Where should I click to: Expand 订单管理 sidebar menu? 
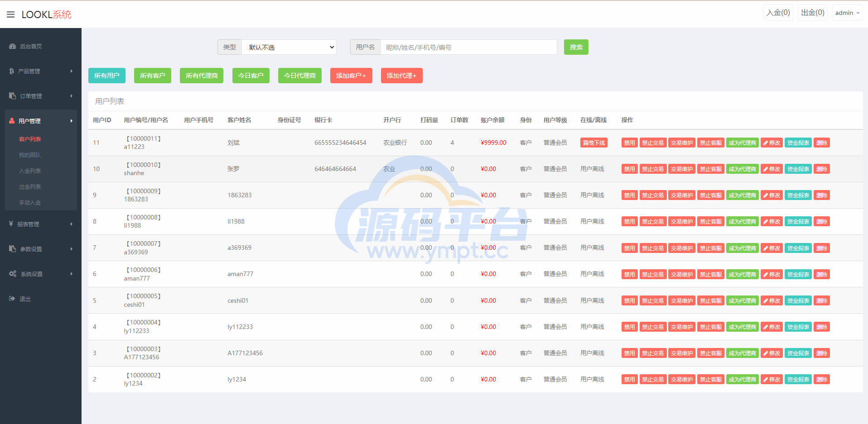coord(41,96)
